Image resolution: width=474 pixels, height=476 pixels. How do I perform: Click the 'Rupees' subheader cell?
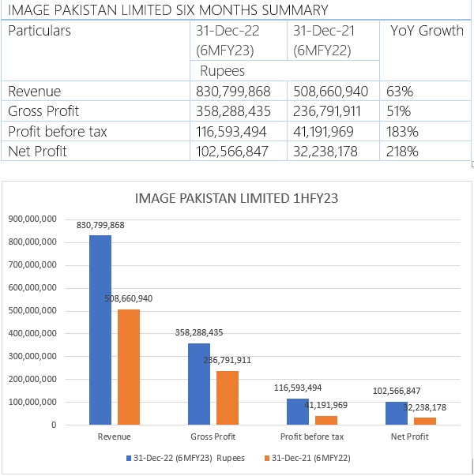point(284,71)
